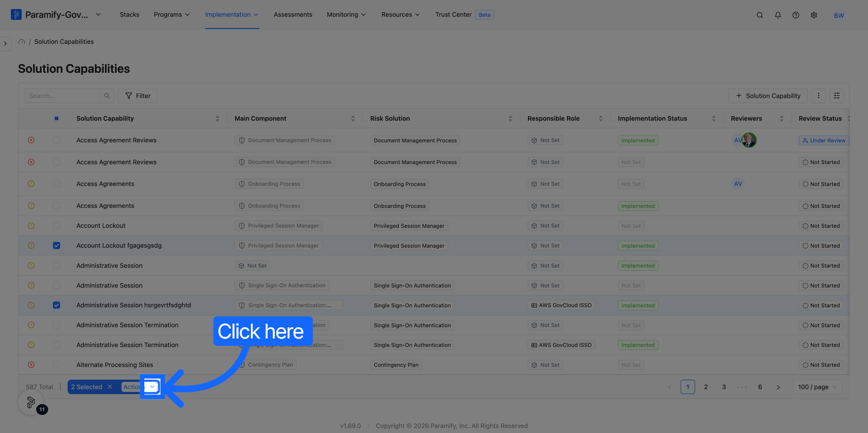Open the Paramify-Gov workspace switcher chevron

[98, 14]
